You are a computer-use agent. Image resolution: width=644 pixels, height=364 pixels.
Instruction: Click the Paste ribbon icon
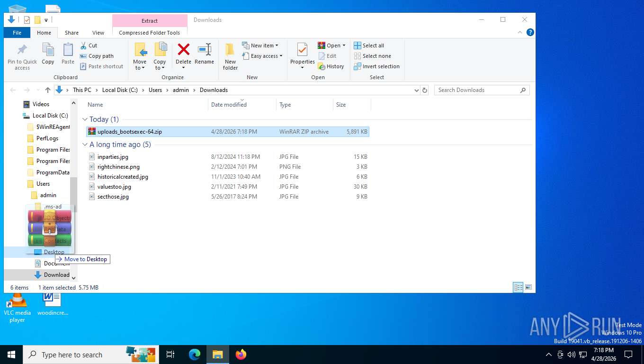tap(68, 50)
